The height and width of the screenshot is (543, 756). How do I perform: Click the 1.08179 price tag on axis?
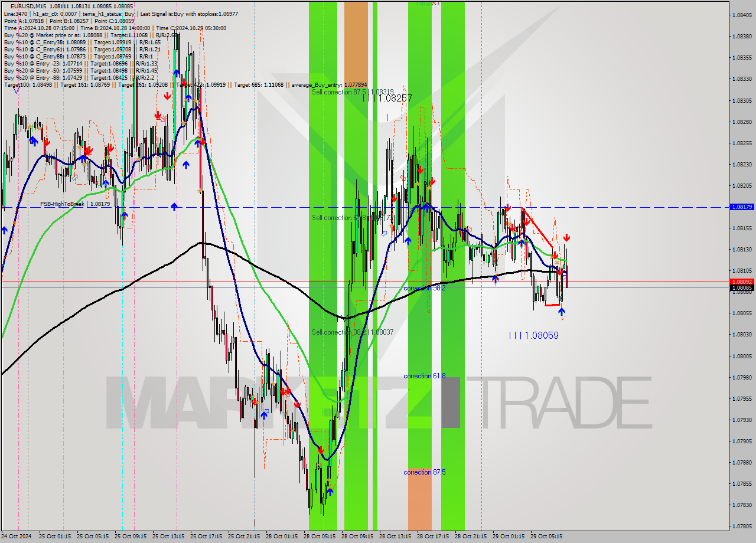pos(742,207)
